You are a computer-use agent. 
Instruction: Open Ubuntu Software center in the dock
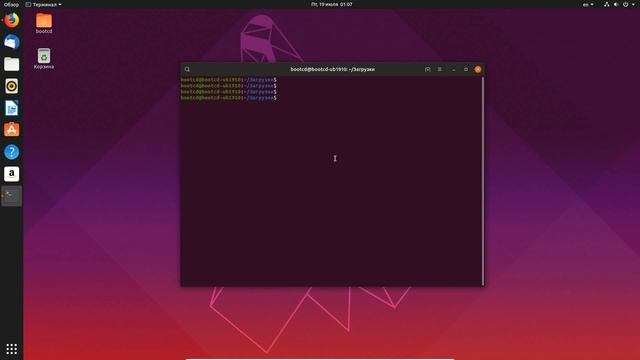click(11, 130)
